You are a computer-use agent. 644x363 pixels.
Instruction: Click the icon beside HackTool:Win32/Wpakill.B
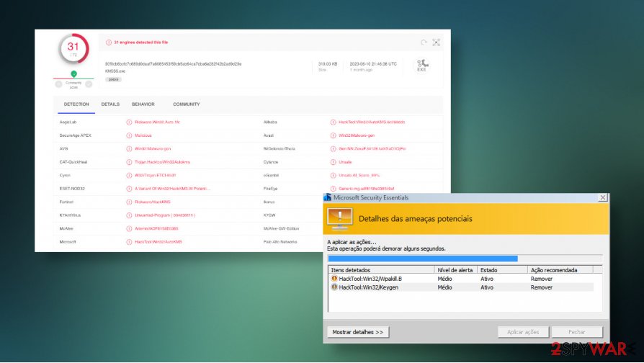(334, 279)
